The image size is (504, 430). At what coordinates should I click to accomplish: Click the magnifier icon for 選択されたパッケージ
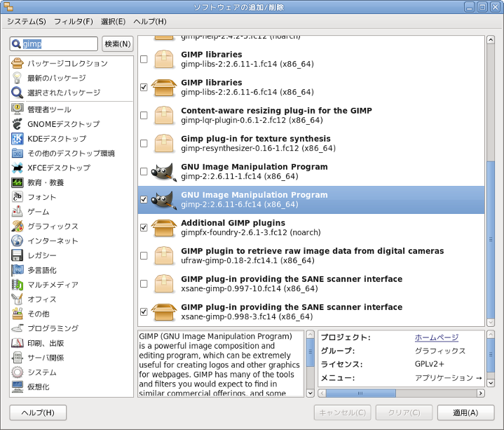pos(18,93)
